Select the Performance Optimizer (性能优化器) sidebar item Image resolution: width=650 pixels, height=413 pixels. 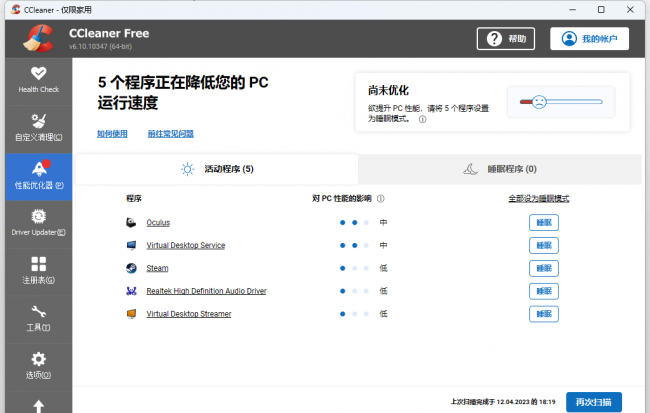39,177
